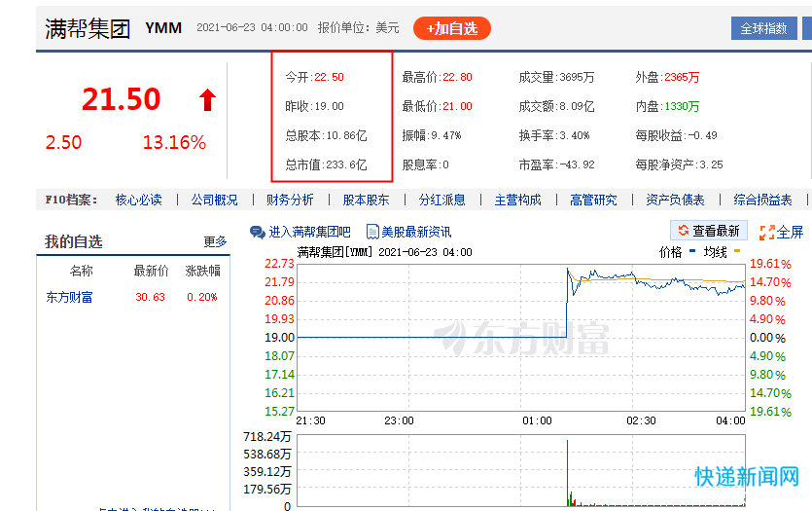The width and height of the screenshot is (812, 511).
Task: Open the 分红派息 link
Action: [441, 201]
